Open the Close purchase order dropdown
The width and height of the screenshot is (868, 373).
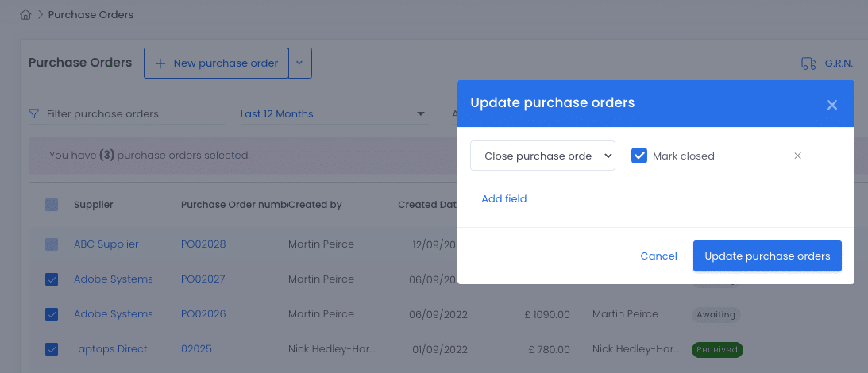pyautogui.click(x=542, y=156)
